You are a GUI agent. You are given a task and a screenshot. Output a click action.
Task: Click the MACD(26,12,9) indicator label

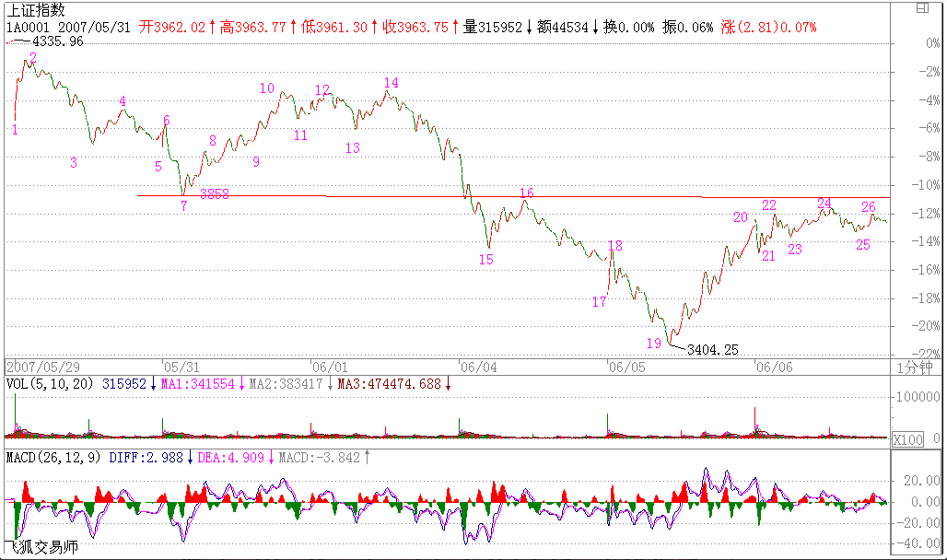[x=53, y=457]
